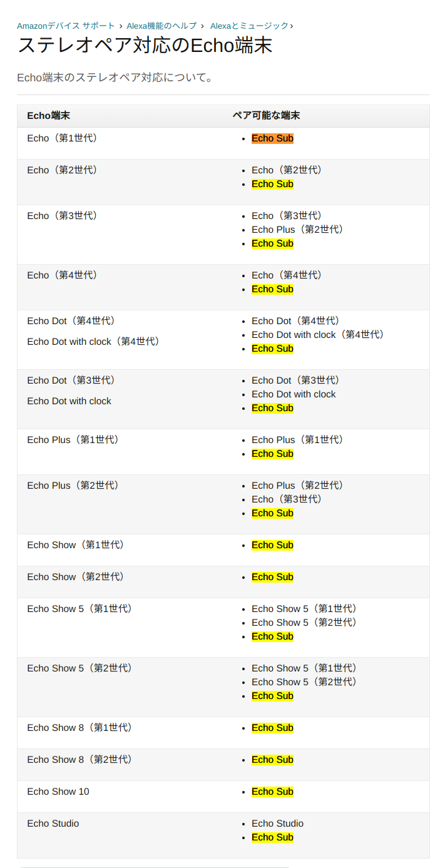Select the page title ステレオペア対応のEcho端末
Image resolution: width=445 pixels, height=868 pixels.
click(146, 46)
